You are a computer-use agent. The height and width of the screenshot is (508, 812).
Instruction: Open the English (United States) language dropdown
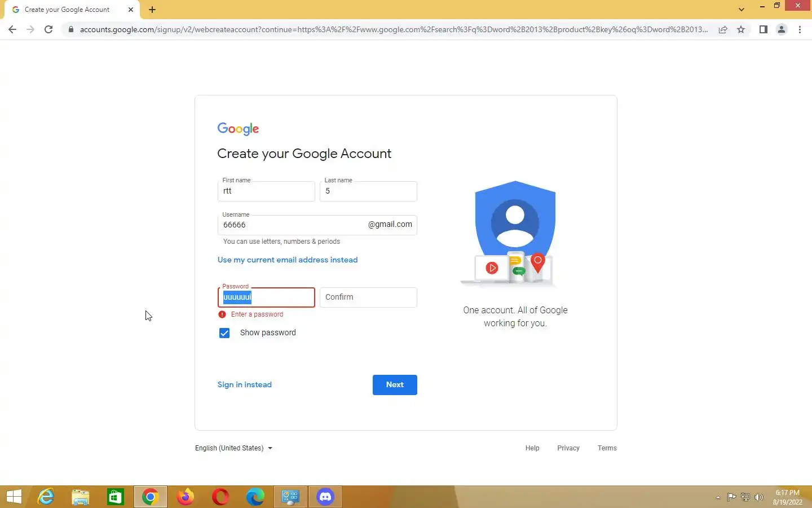coord(233,448)
